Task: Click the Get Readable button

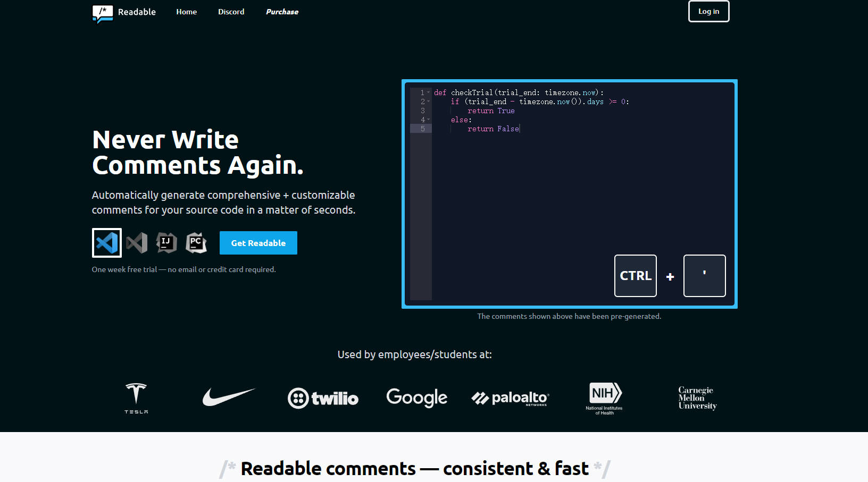Action: tap(258, 242)
